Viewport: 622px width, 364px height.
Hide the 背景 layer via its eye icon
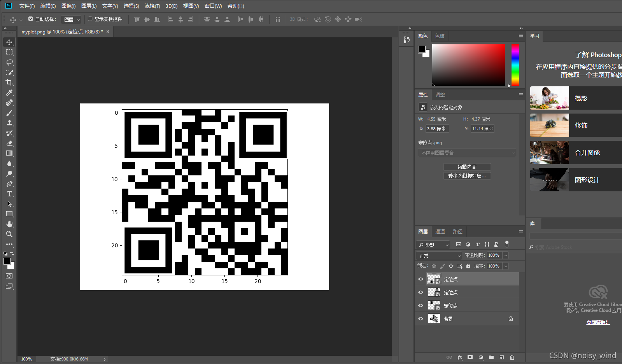click(421, 319)
